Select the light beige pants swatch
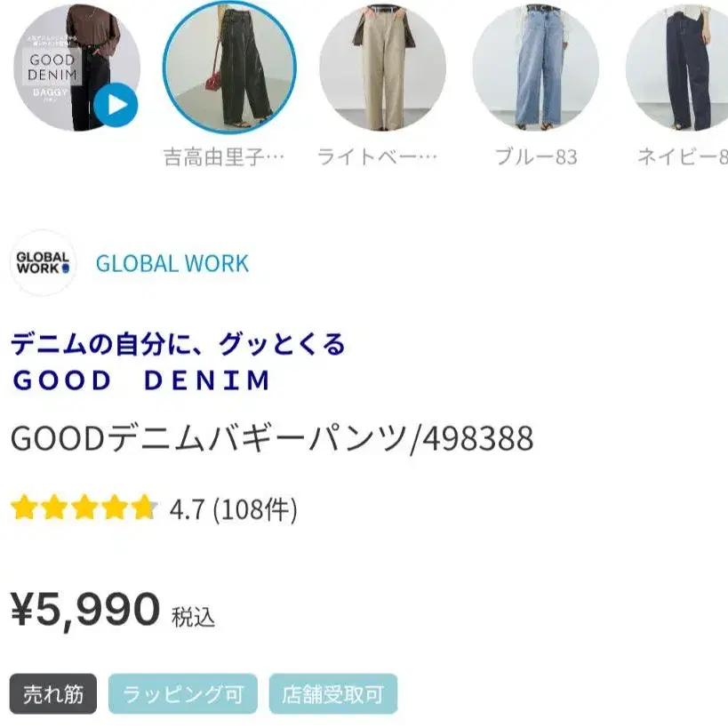This screenshot has width=728, height=728. point(382,68)
